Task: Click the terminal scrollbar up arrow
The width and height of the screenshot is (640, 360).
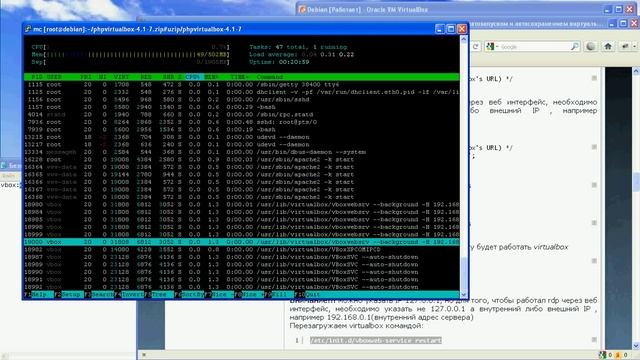Action: (x=464, y=39)
